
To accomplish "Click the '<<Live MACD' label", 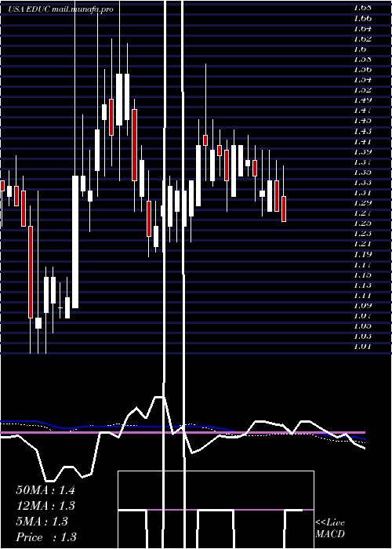I will point(330,529).
